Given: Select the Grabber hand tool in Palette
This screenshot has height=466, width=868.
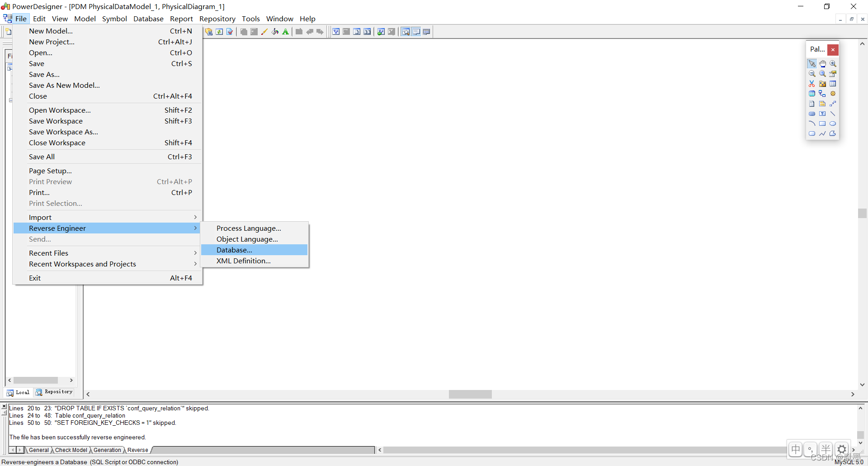Looking at the screenshot, I should (x=822, y=64).
